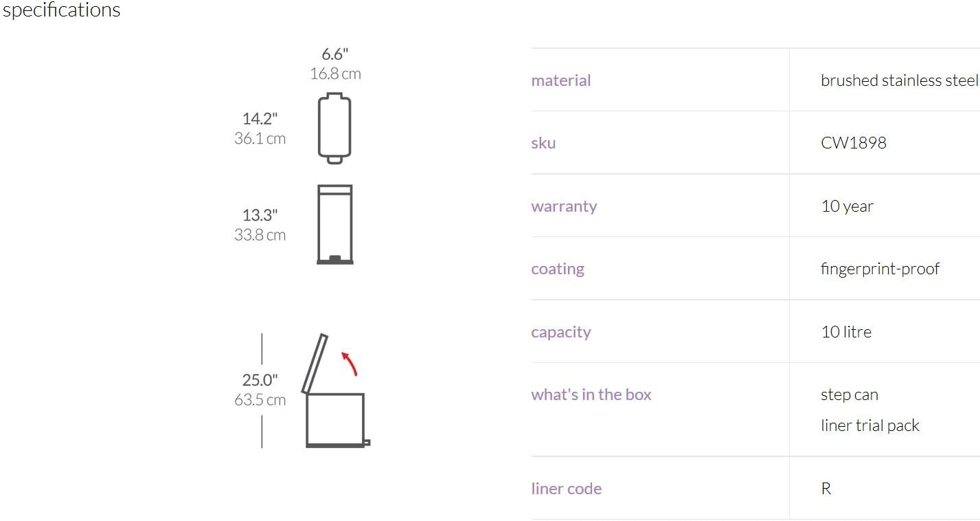Click the front-view trash can diagram
Screen dimensions: 980x521
(x=334, y=224)
